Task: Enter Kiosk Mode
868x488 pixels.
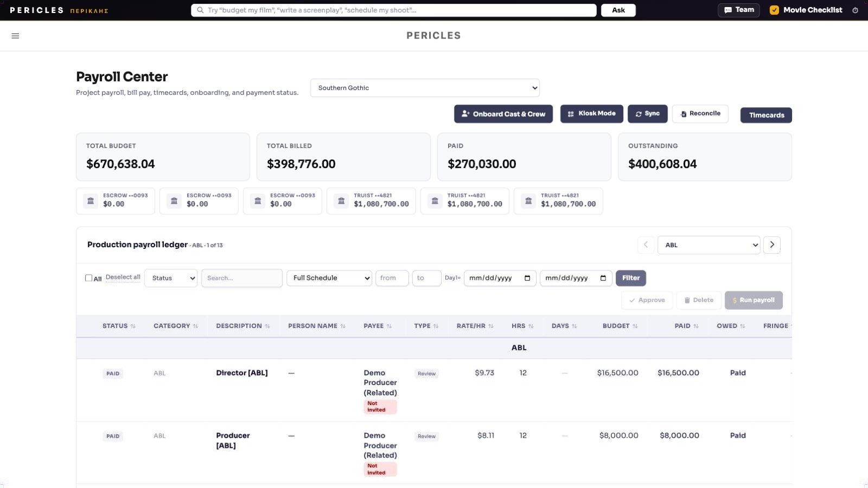Action: [591, 114]
